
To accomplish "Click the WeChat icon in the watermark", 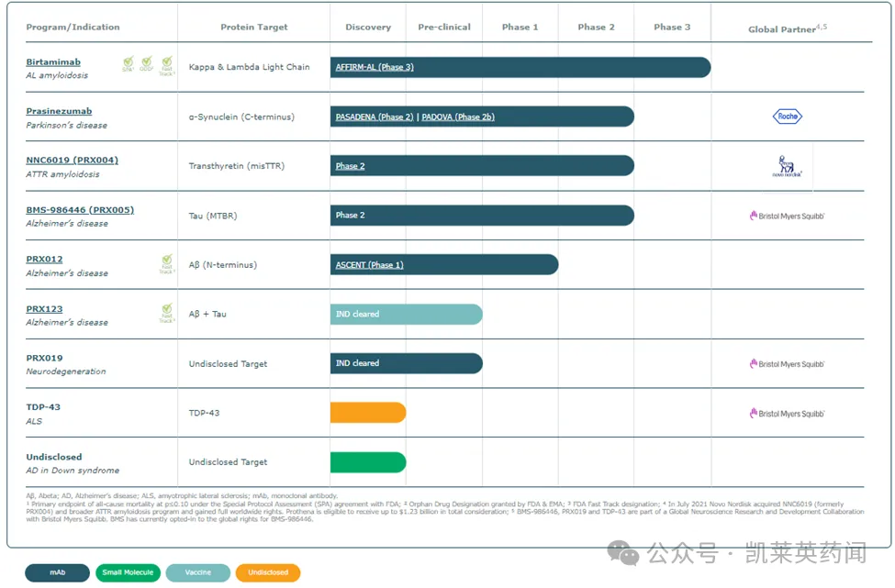I will pos(625,553).
